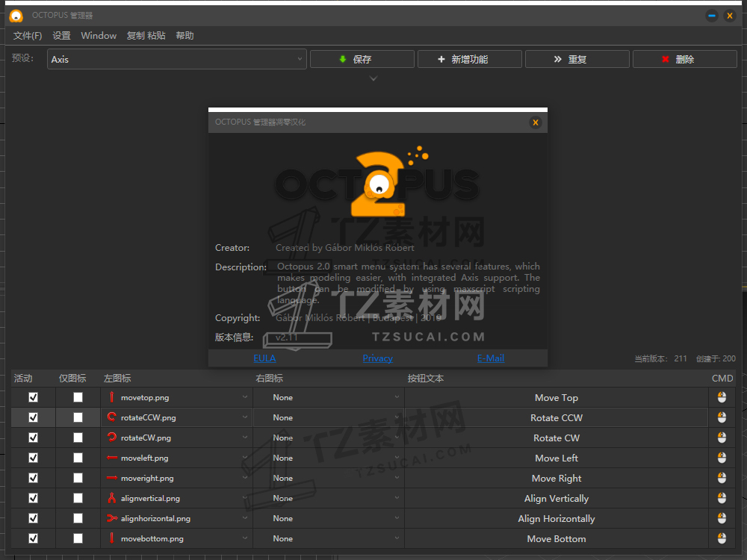Open the 复制 粘贴 menu

[x=146, y=36]
